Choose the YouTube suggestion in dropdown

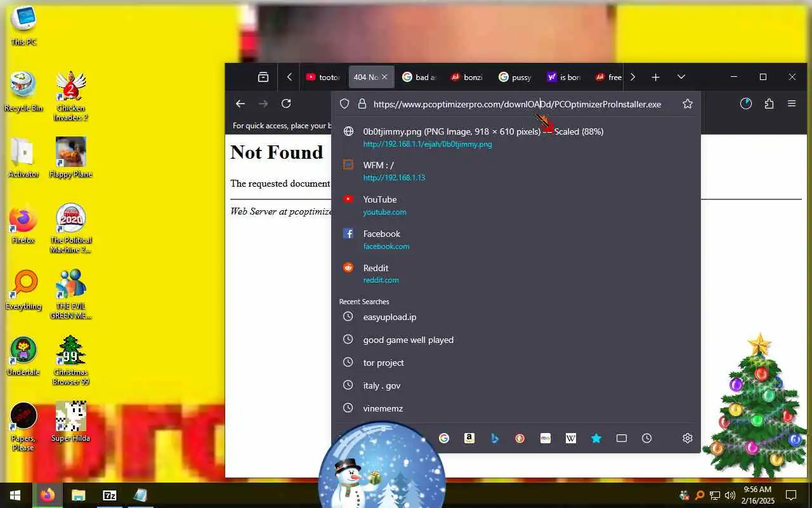point(516,205)
